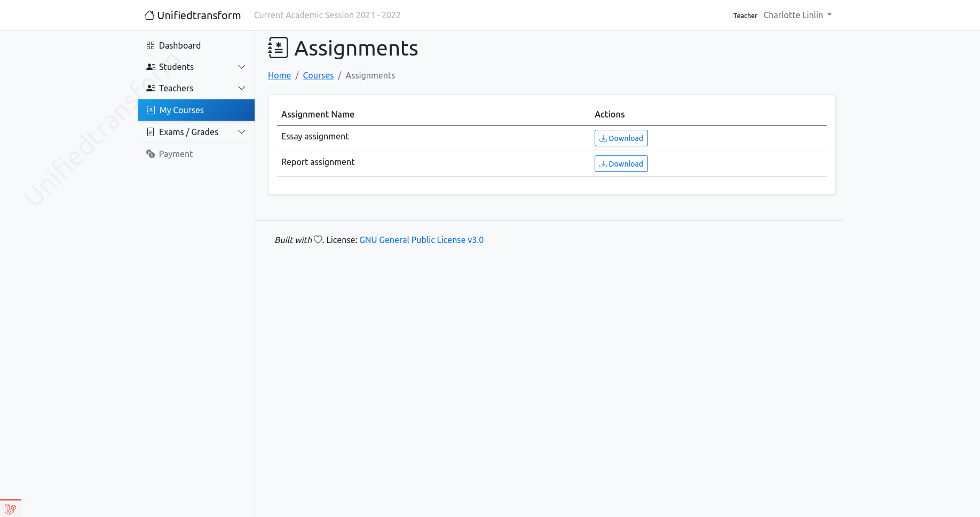Click the Teachers label in sidebar
The image size is (980, 517).
tap(176, 88)
